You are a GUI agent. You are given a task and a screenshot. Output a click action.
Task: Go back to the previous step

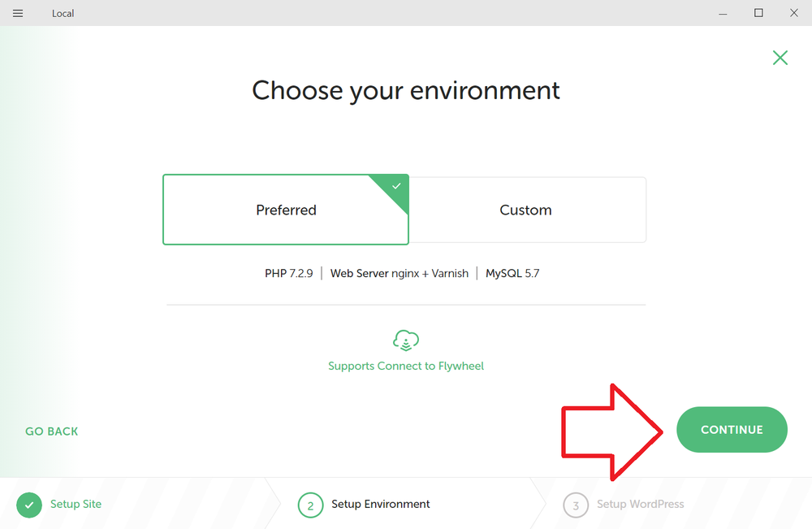[x=52, y=431]
